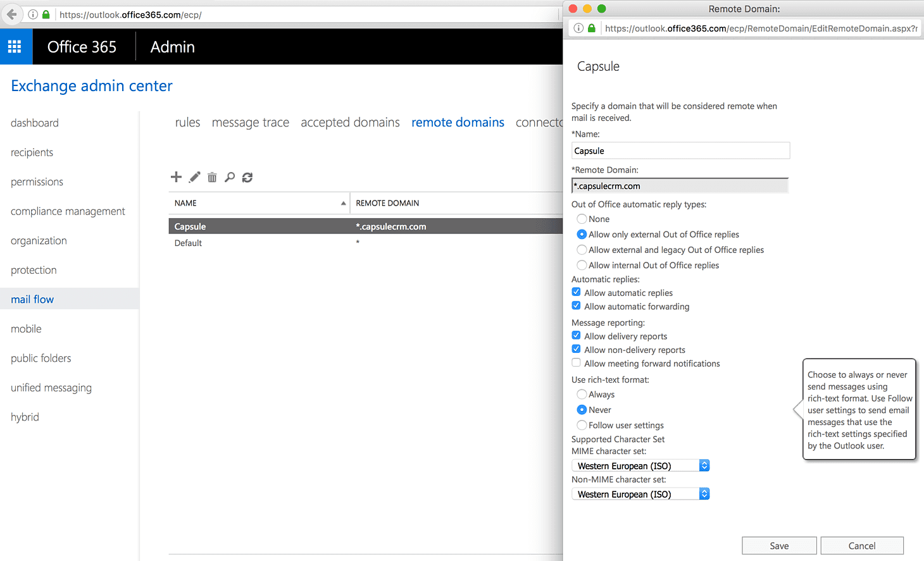Click the browser back arrow button

tap(11, 14)
